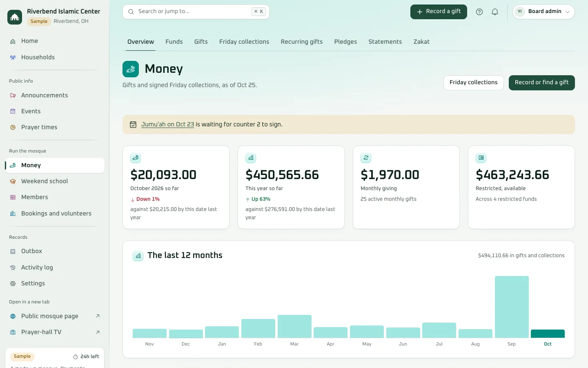Image resolution: width=588 pixels, height=368 pixels.
Task: Click the Sep bar in the chart
Action: 512,307
